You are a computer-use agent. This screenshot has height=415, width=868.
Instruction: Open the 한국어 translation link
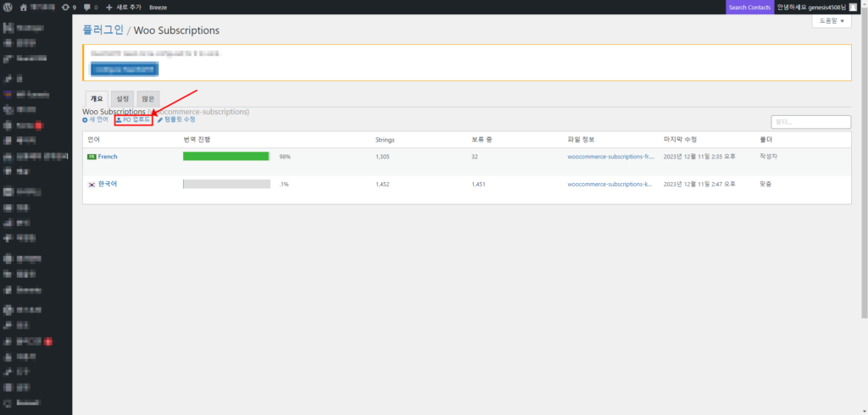click(x=108, y=185)
